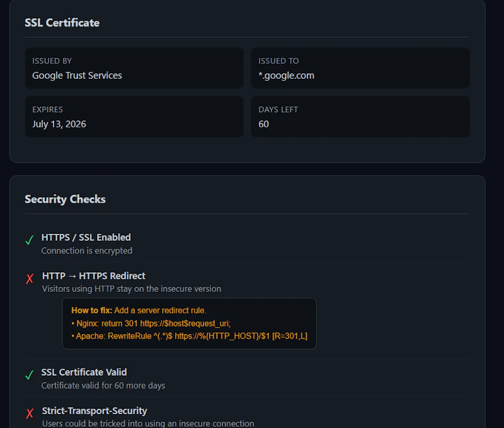The height and width of the screenshot is (428, 504).
Task: Click the 60 days left value
Action: point(263,124)
